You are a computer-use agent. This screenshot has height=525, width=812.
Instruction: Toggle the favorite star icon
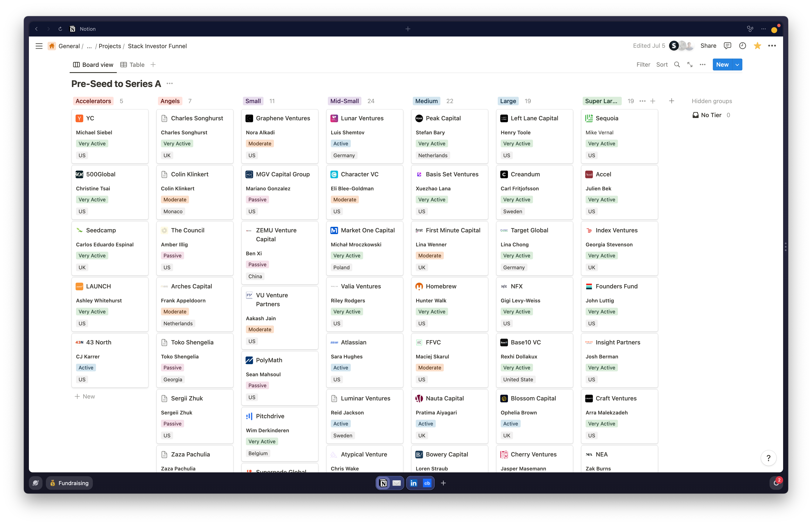757,46
